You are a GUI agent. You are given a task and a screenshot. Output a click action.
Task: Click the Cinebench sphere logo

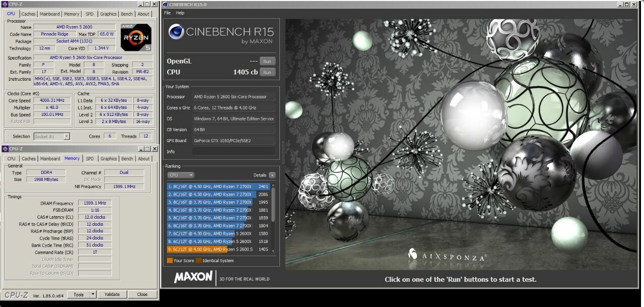tap(176, 32)
